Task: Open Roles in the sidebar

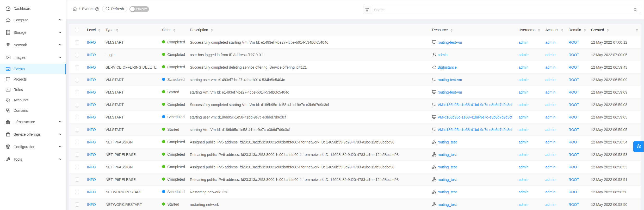Action: 33,90
